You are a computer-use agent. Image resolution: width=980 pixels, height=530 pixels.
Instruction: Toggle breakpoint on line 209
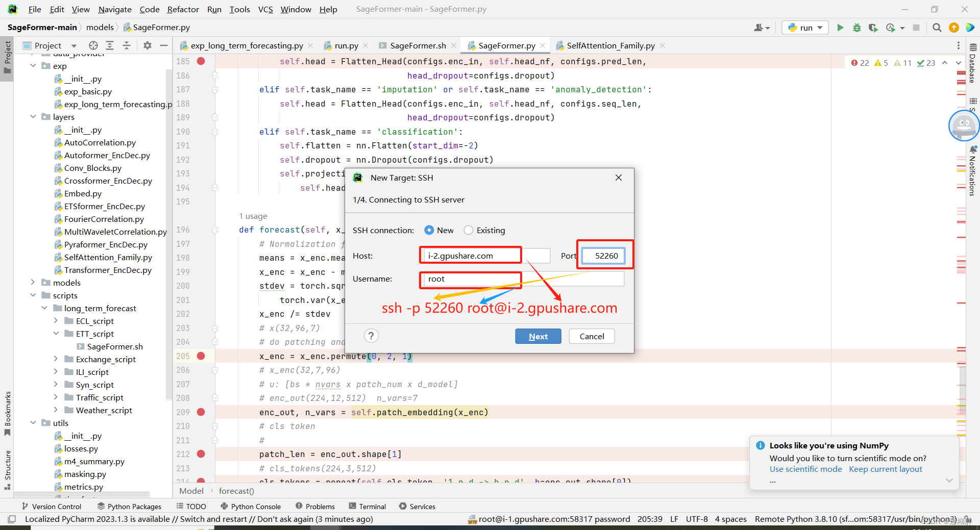tap(201, 412)
